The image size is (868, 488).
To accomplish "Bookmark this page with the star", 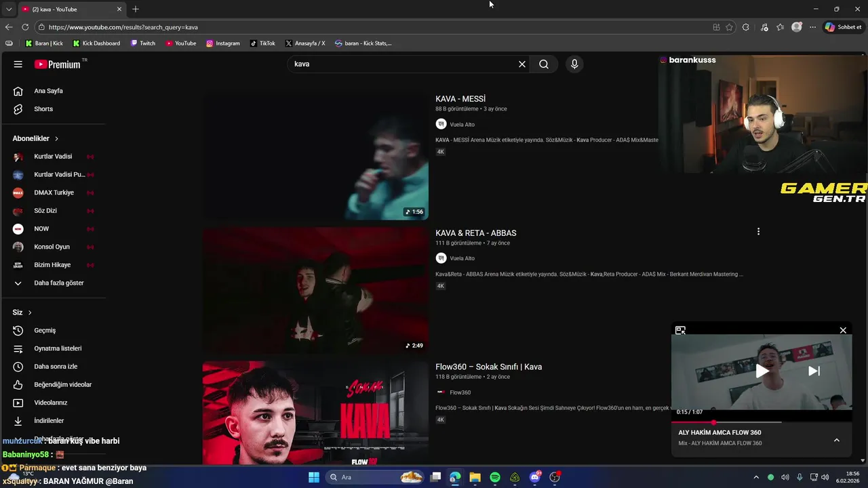I will click(x=730, y=27).
